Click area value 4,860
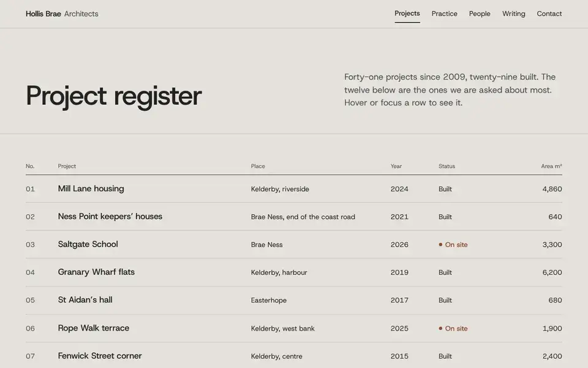This screenshot has width=588, height=368. pyautogui.click(x=552, y=189)
